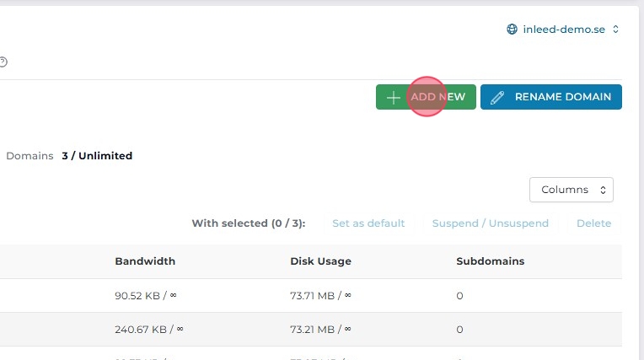Select the 73.21 MB disk usage cell
This screenshot has width=644, height=360.
(320, 329)
